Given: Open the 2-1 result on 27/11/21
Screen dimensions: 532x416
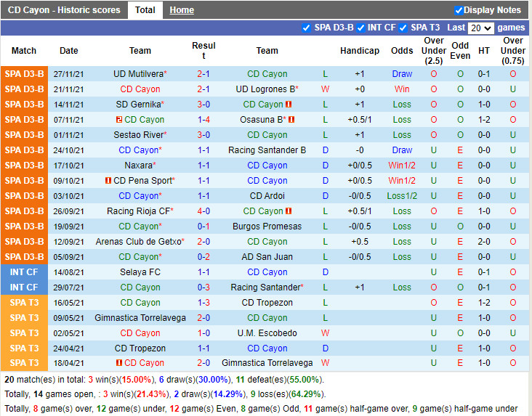Looking at the screenshot, I should [x=203, y=74].
